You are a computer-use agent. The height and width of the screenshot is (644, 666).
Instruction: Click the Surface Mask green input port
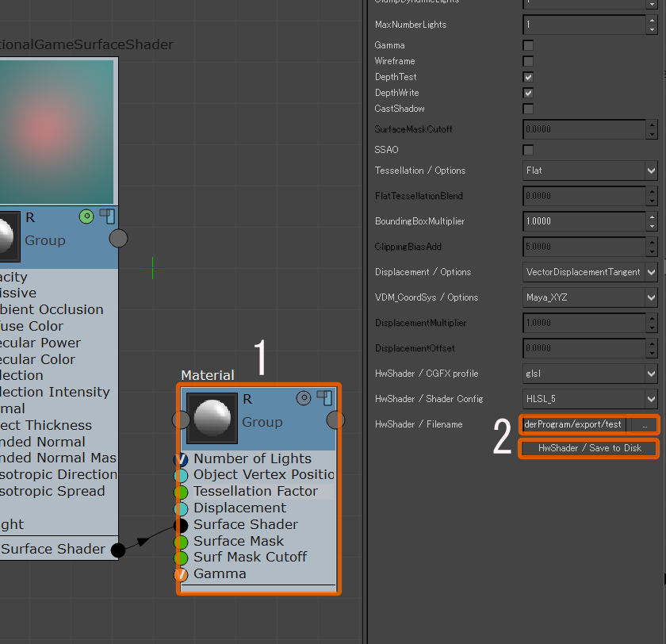point(181,542)
